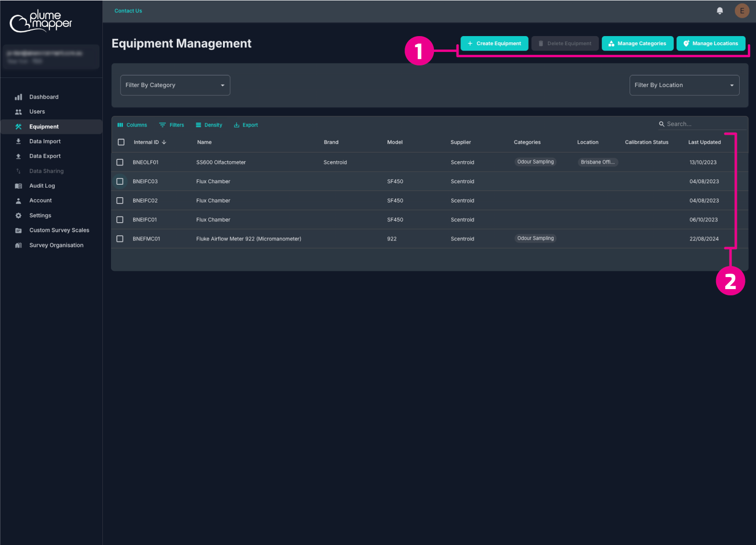
Task: Sort by the Last Updated column header
Action: tap(705, 142)
